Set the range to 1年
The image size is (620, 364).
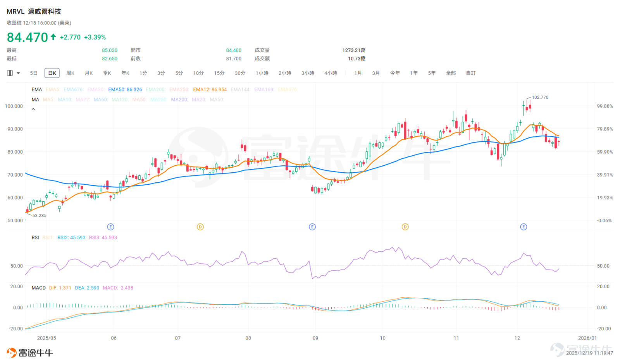click(x=414, y=73)
